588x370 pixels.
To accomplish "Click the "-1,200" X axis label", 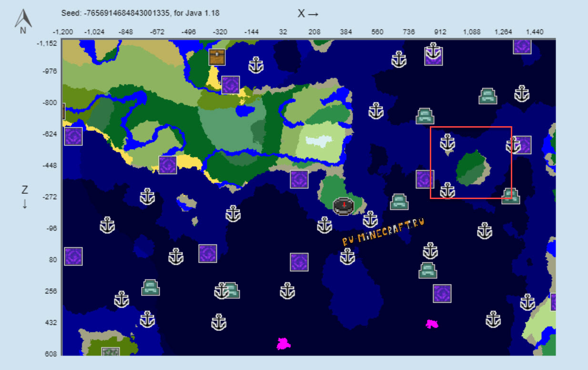I will pos(63,32).
